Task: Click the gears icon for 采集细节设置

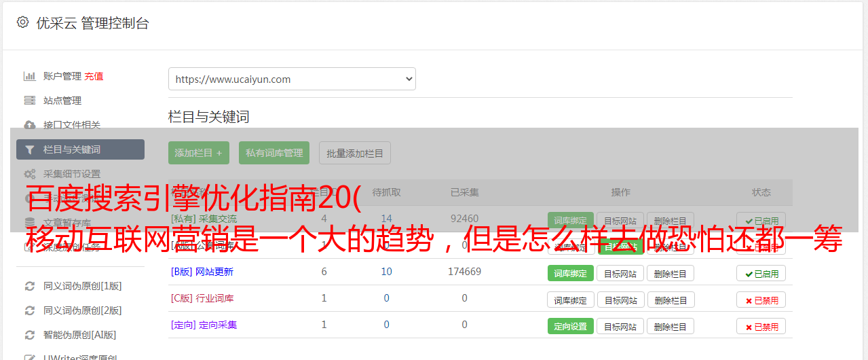Action: click(30, 174)
